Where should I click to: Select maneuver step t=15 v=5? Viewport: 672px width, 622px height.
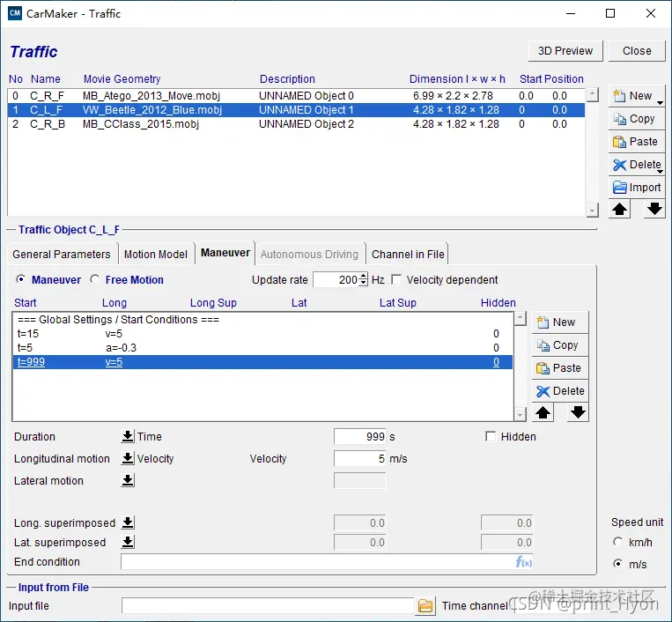tap(262, 334)
